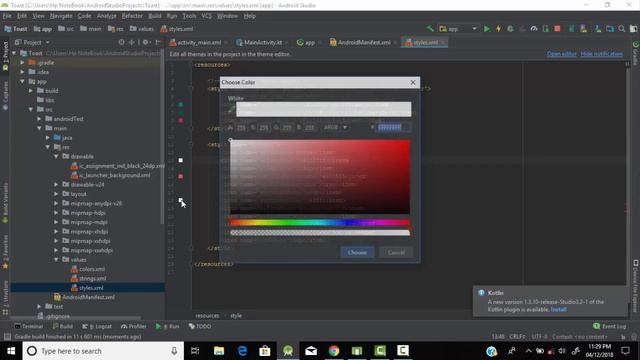Select ic_launcher_background.xml file
Image resolution: width=640 pixels, height=360 pixels.
point(115,175)
